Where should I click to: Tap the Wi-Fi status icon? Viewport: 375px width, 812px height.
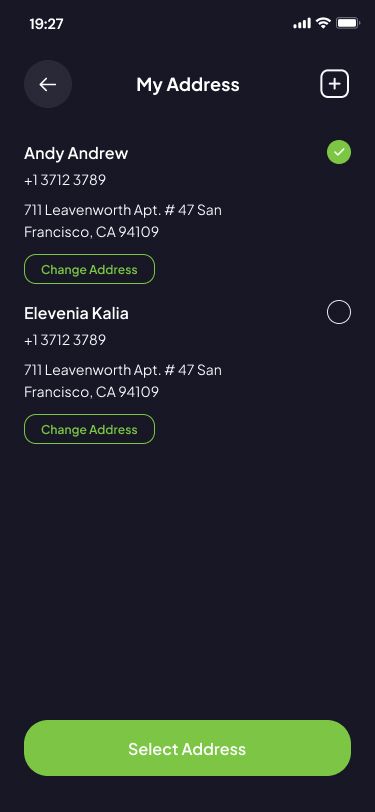tap(324, 23)
